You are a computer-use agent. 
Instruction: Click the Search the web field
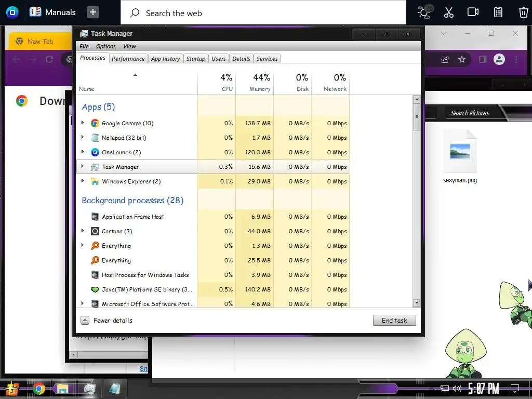click(263, 13)
